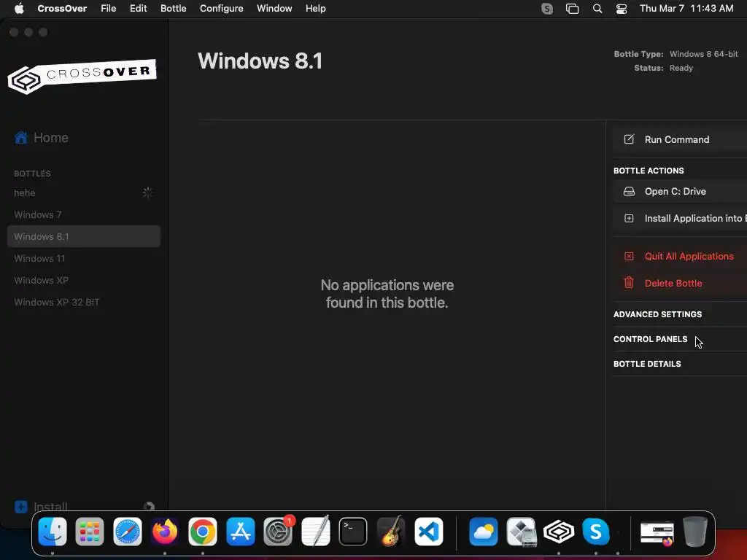This screenshot has width=747, height=560.
Task: Click the Install button in sidebar
Action: (42, 506)
